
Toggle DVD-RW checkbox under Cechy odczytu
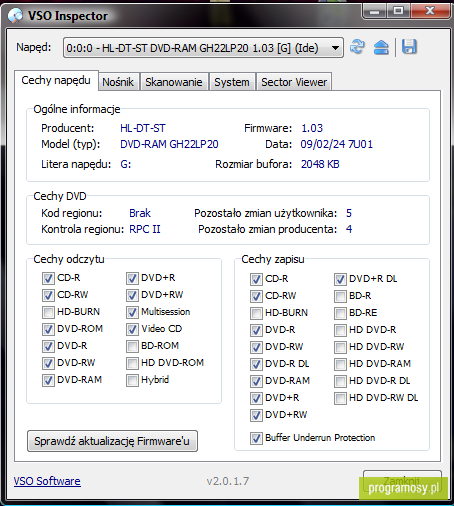(x=48, y=363)
